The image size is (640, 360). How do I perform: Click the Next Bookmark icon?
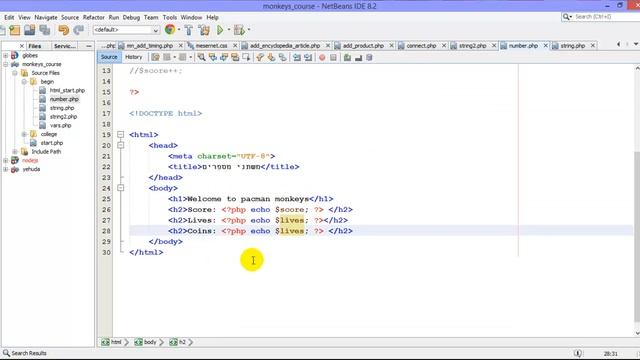271,58
